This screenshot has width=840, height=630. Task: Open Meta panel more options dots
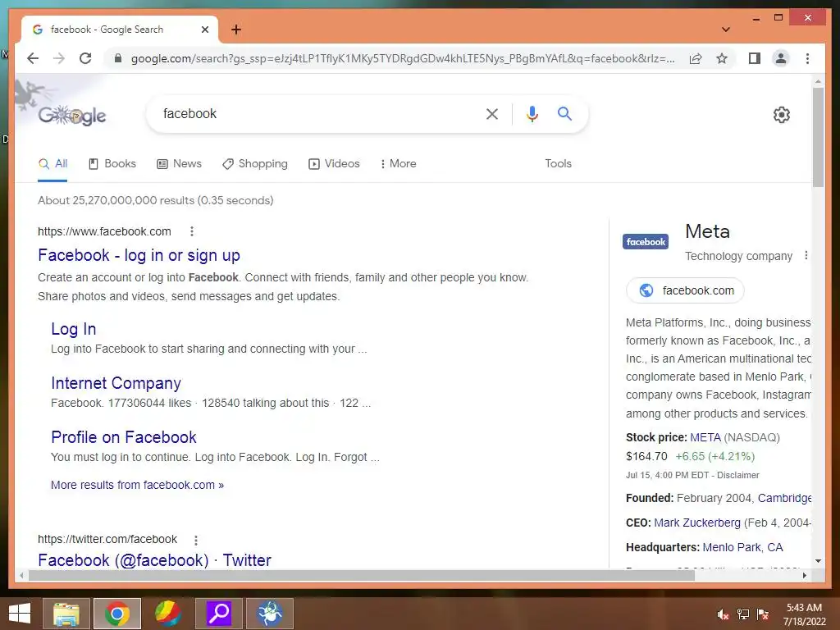pos(806,256)
